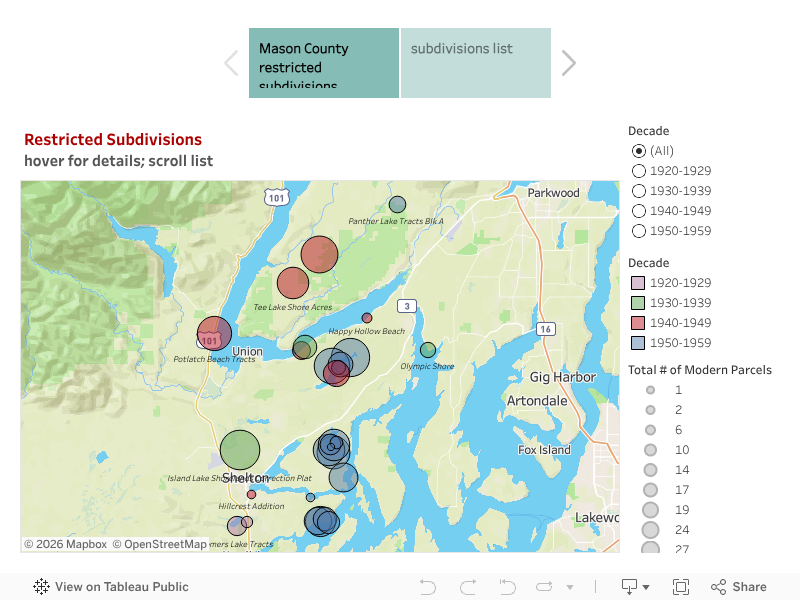Click the Tableau logo icon
800x600 pixels.
[42, 587]
